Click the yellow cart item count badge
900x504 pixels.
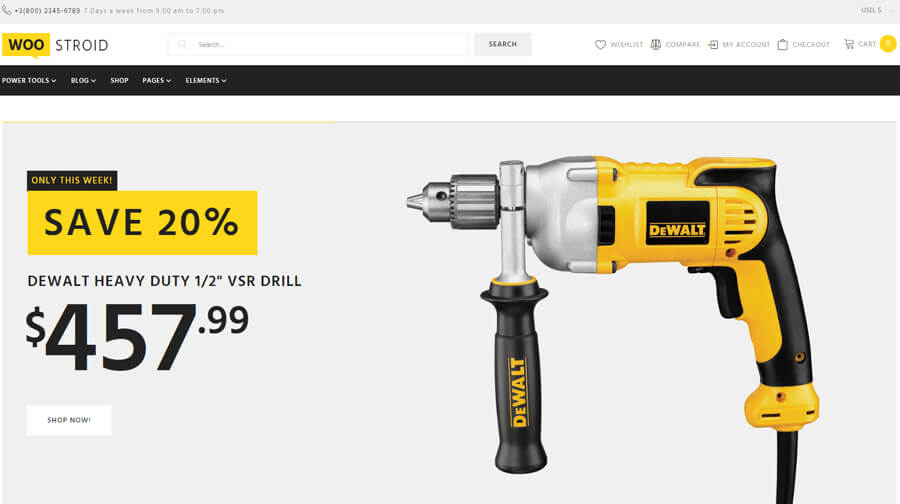[x=888, y=44]
